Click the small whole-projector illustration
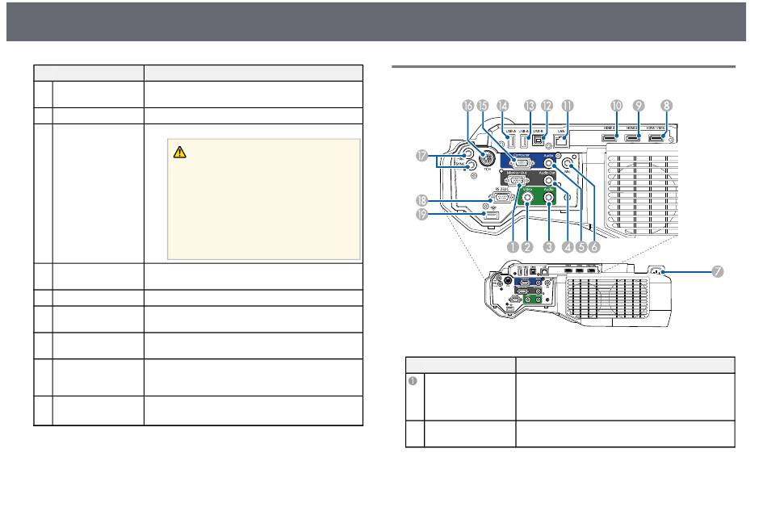Viewport: 767px width, 532px height. tap(577, 291)
